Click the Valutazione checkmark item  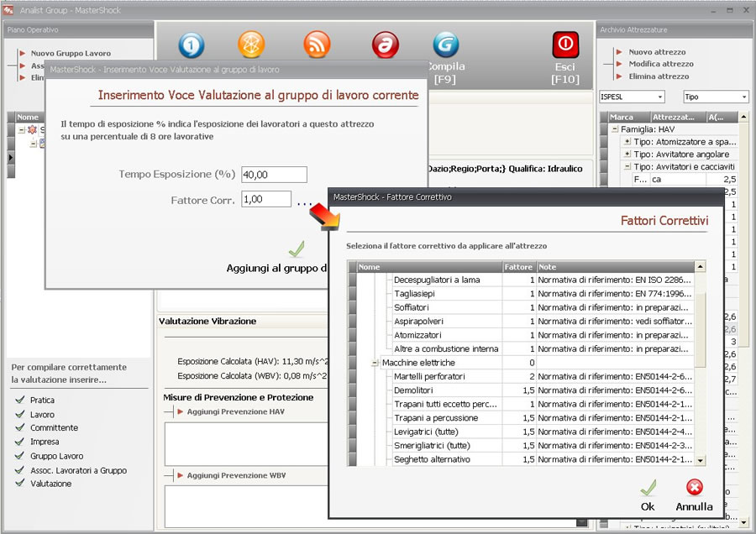click(50, 484)
